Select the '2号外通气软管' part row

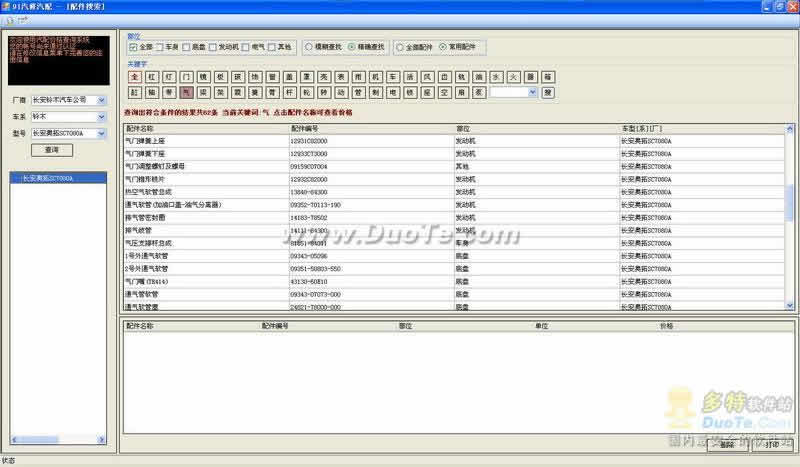tap(454, 268)
